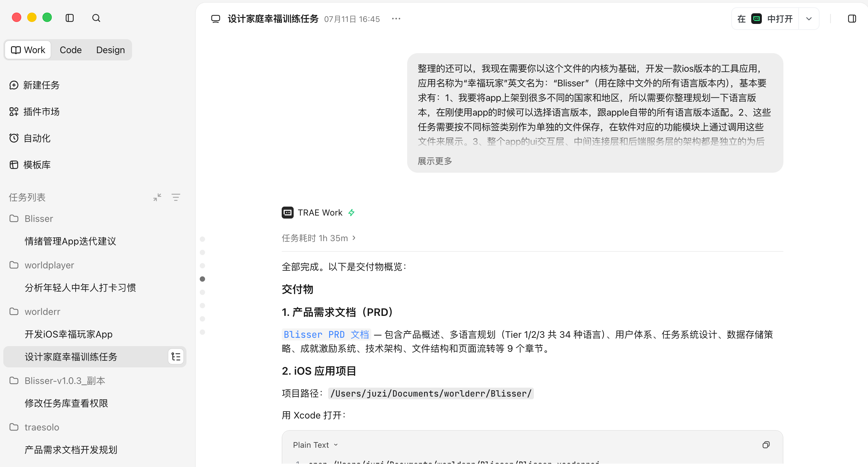Switch to the Work tab

[28, 50]
